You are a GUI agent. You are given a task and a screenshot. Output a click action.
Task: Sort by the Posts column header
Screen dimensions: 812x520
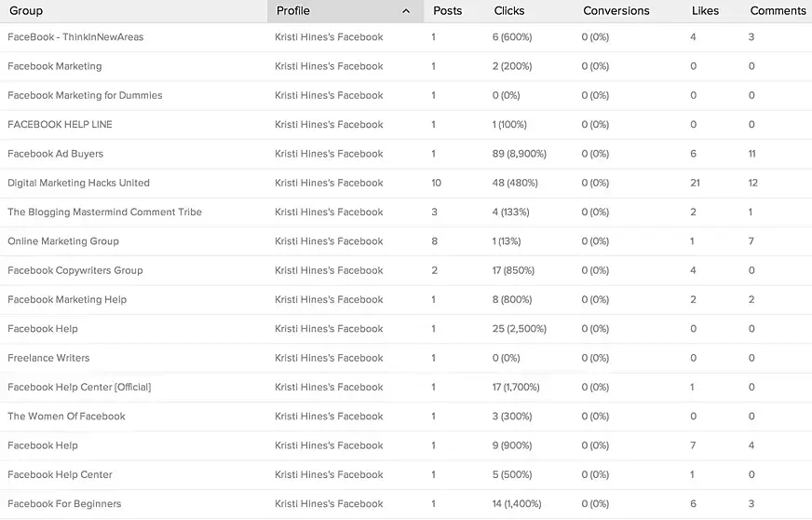(447, 11)
